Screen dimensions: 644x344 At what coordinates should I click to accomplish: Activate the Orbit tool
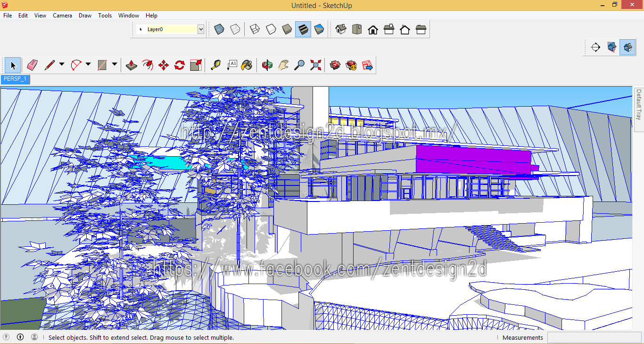tap(267, 65)
